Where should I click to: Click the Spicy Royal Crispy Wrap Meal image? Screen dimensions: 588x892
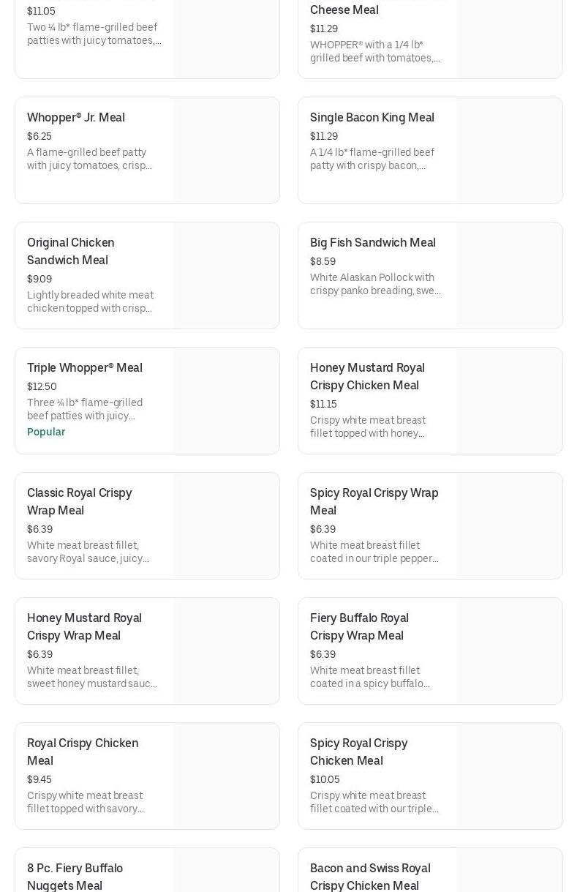pos(509,526)
